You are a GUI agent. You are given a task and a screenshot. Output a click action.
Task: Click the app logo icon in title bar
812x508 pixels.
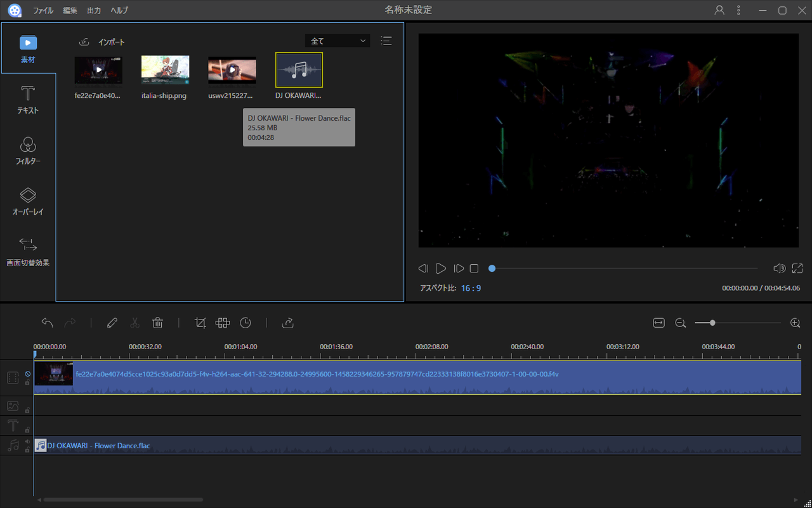pos(14,11)
